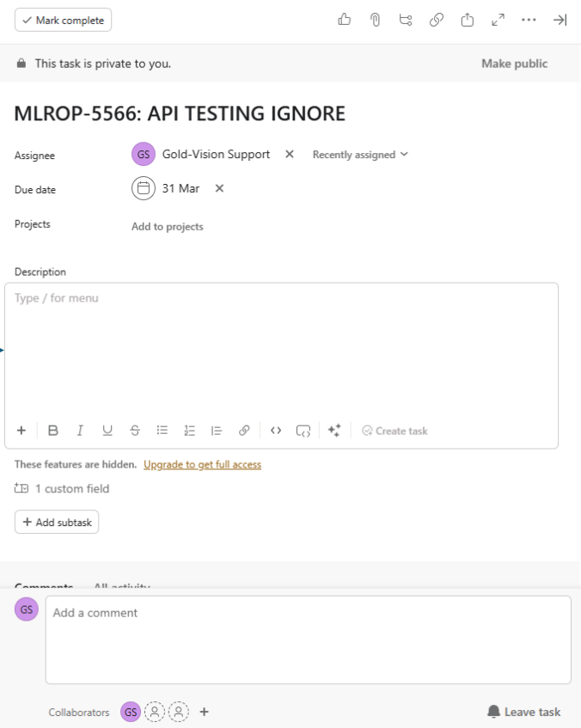Screen dimensions: 581x728
Task: Click the Add a comment text box
Action: coord(308,639)
